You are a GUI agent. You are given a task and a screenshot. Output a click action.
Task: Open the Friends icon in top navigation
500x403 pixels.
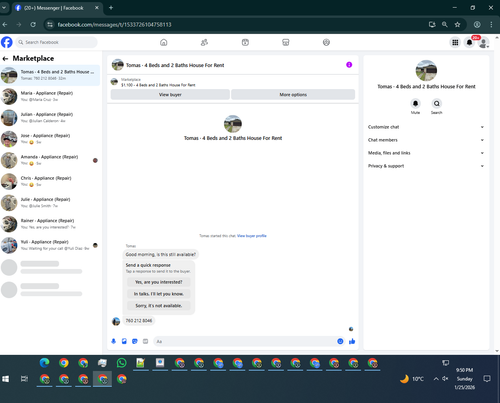[x=204, y=42]
